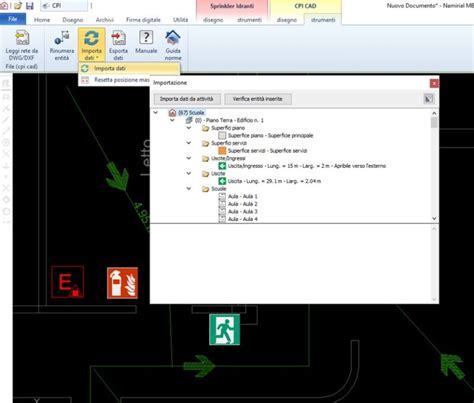474x403 pixels.
Task: Click Importa dati da attività button
Action: [186, 99]
